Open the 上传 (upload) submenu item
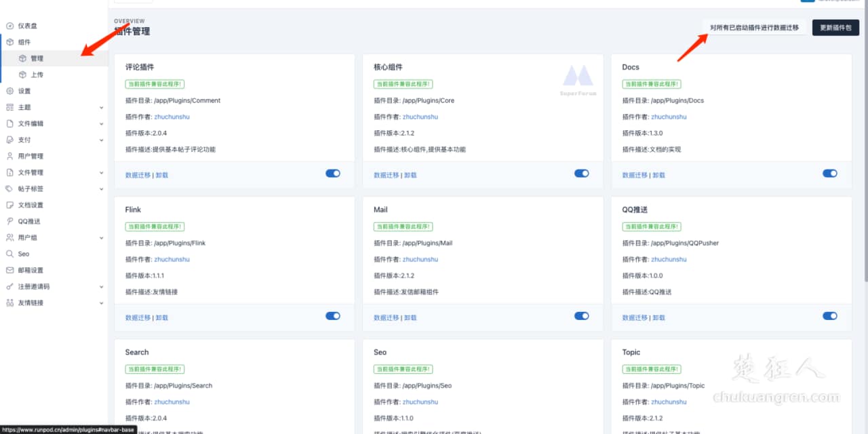The height and width of the screenshot is (434, 868). pos(37,75)
